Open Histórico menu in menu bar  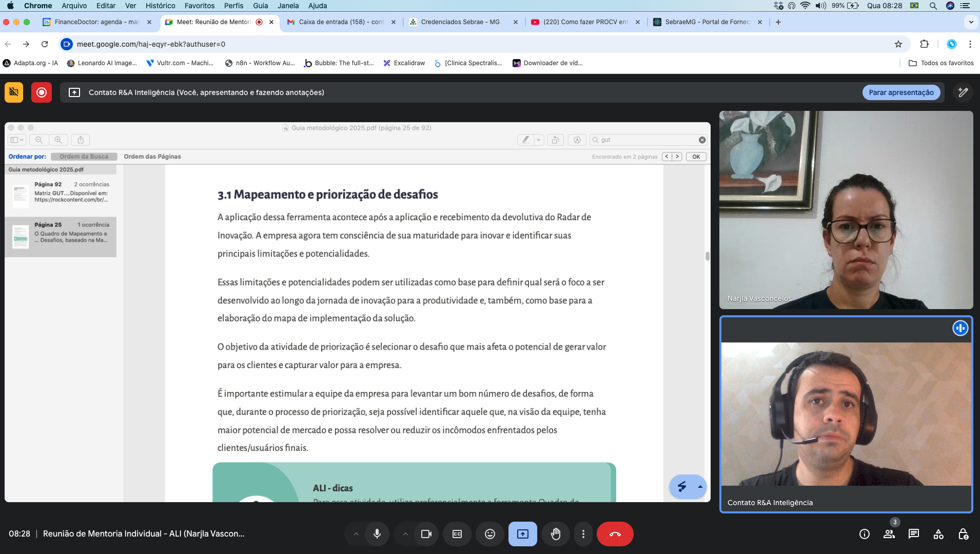[x=160, y=6]
